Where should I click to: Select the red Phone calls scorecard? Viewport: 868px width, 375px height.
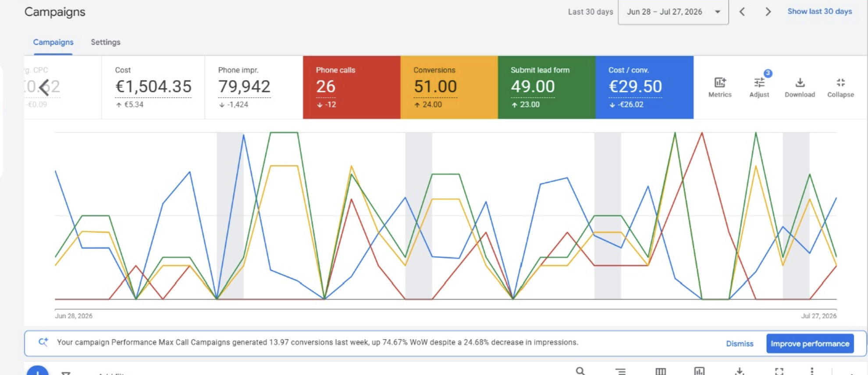coord(352,87)
